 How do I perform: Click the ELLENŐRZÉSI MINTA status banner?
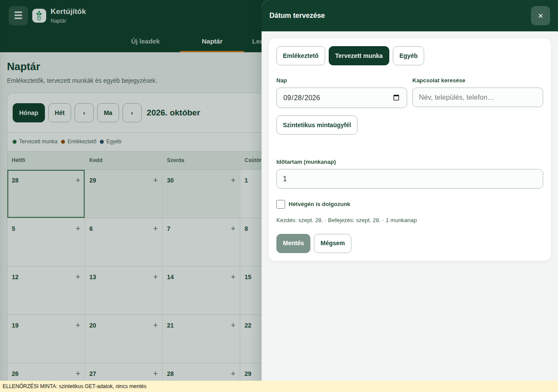[x=279, y=386]
